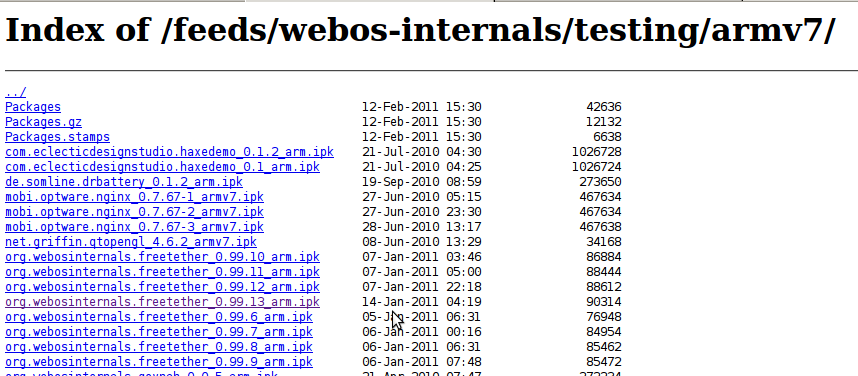Download freetether_0.99.9_arm.ipk package
The height and width of the screenshot is (376, 858).
[159, 362]
